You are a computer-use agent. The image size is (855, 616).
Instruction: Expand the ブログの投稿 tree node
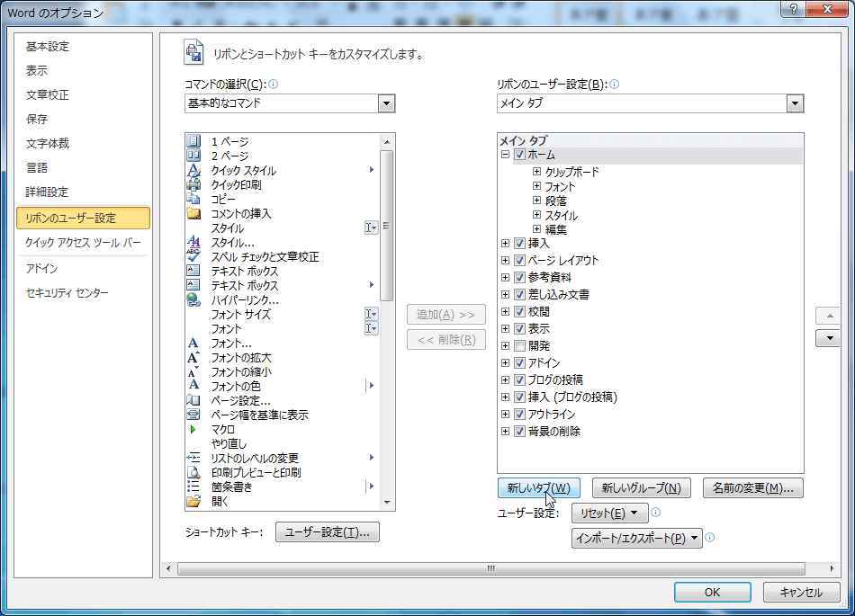506,379
